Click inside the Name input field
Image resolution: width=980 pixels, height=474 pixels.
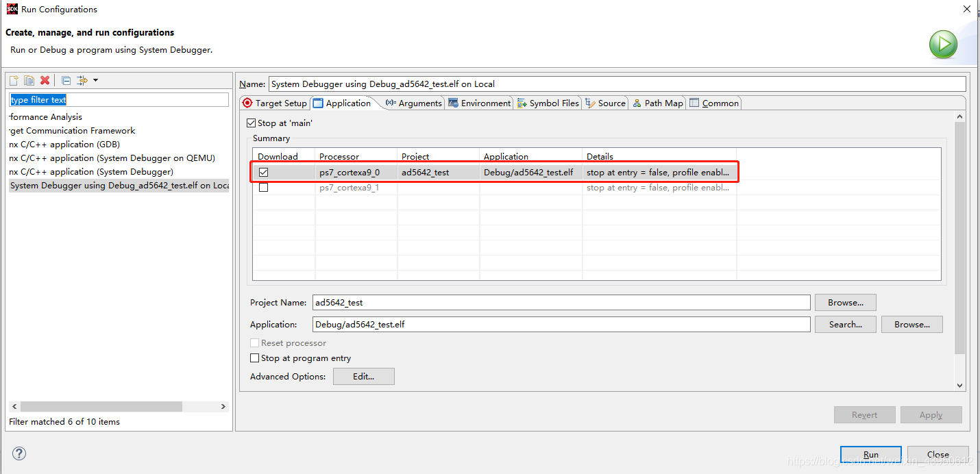[548, 84]
